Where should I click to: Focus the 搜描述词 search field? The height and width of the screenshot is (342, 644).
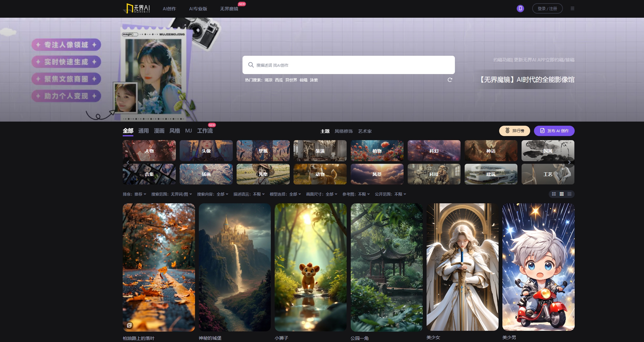pyautogui.click(x=348, y=65)
